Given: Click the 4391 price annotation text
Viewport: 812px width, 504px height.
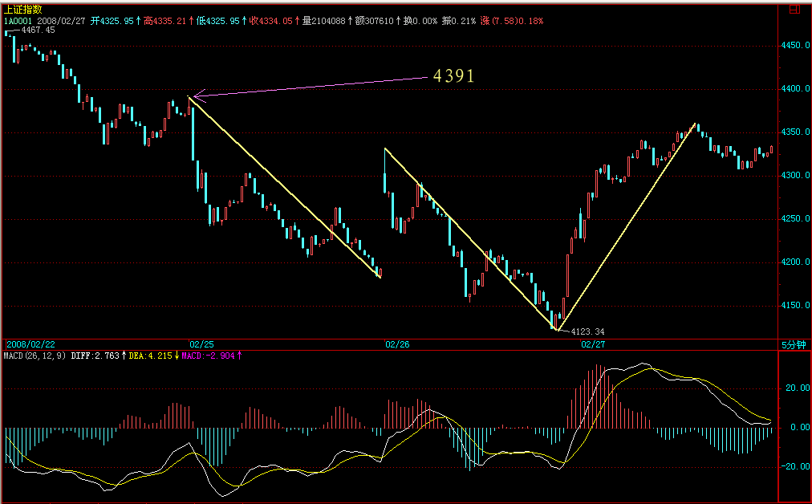Looking at the screenshot, I should tap(454, 76).
